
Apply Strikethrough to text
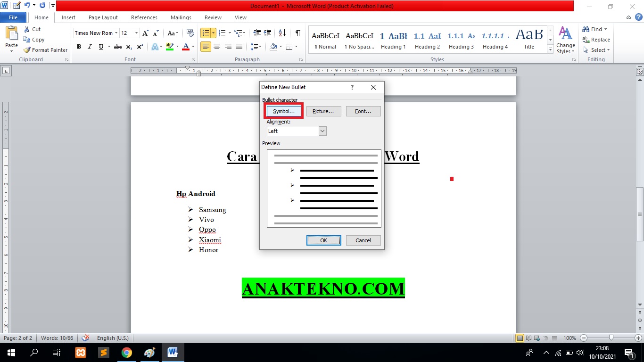click(118, 47)
